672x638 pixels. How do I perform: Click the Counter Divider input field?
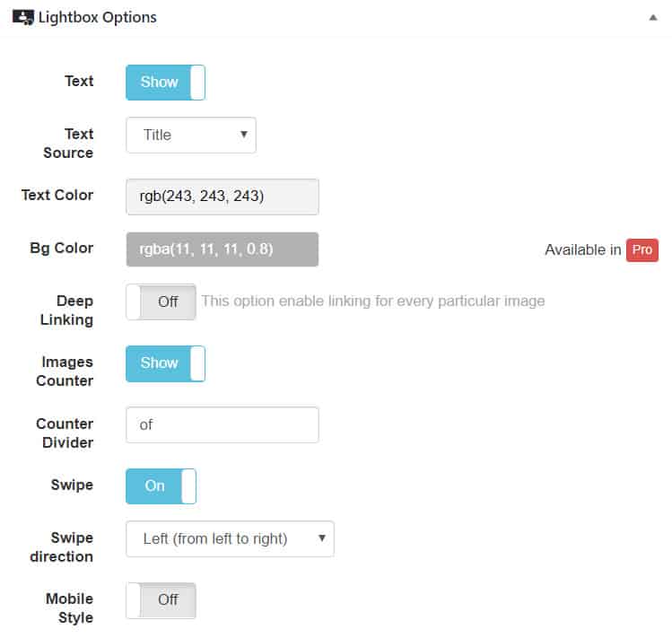[x=223, y=425]
